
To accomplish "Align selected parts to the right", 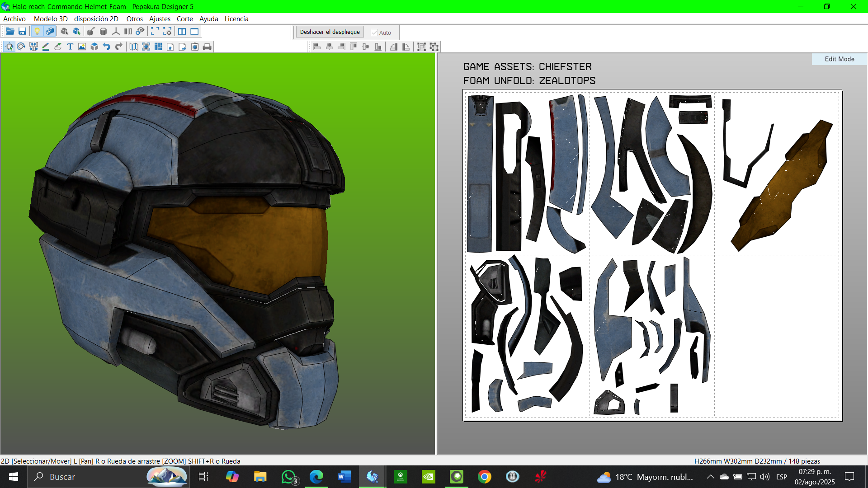I will coord(341,47).
